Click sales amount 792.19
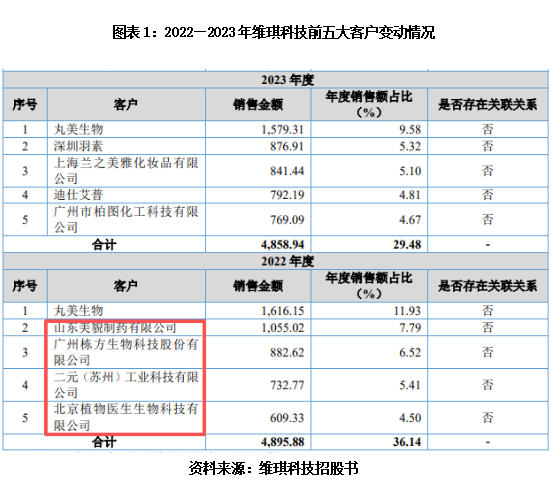 [287, 195]
